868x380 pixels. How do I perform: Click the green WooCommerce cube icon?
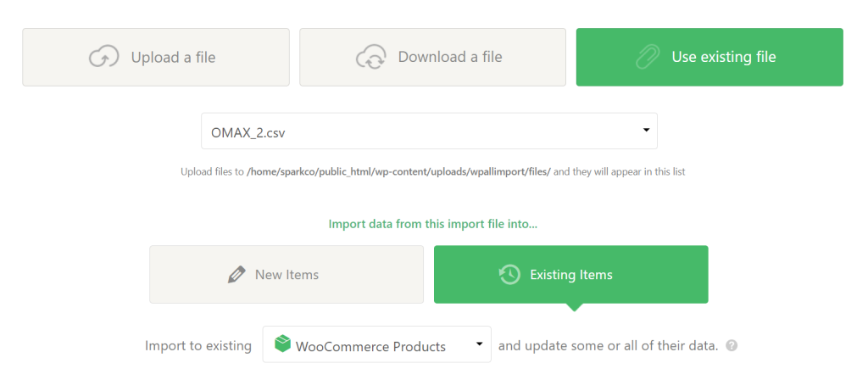[x=281, y=345]
